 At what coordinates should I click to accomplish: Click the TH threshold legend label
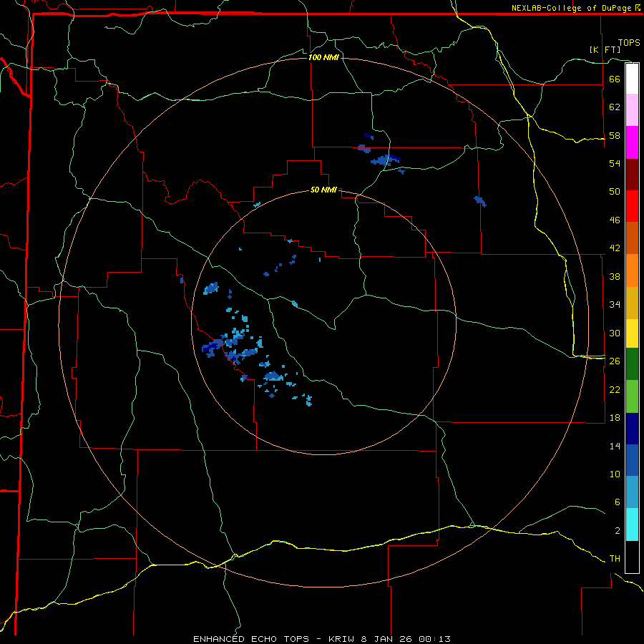(615, 559)
